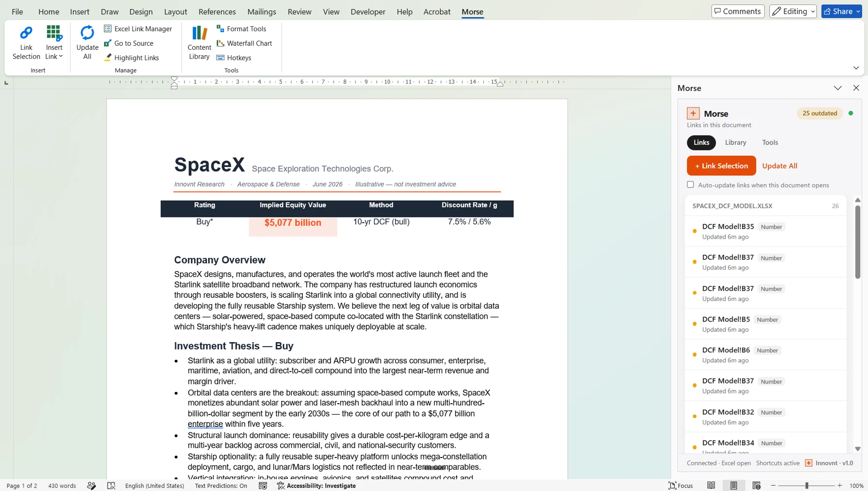
Task: Switch to Read Mode view
Action: pos(711,486)
